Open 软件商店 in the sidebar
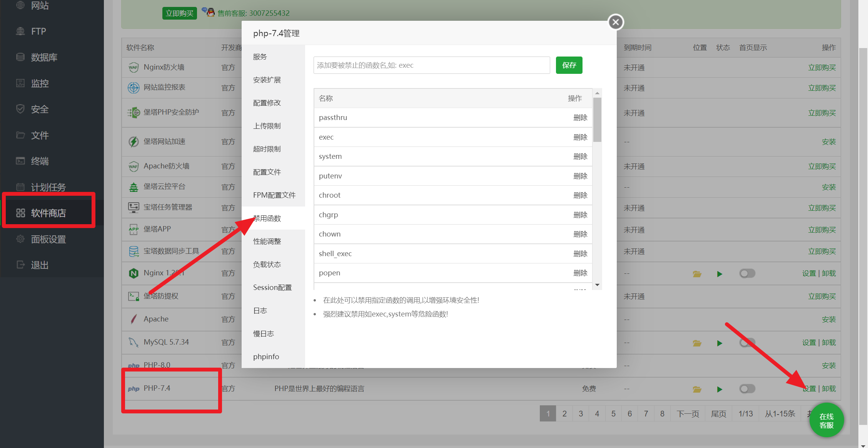868x448 pixels. [x=48, y=213]
